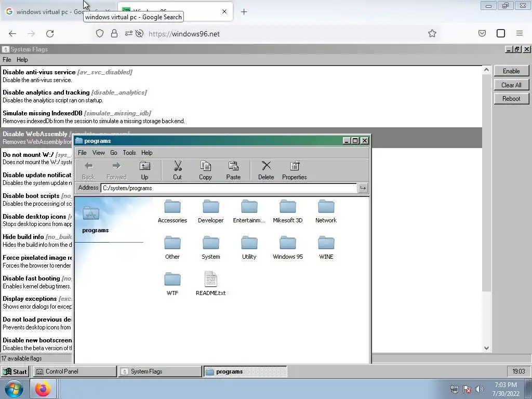Click the tracking protection shield icon
Image resolution: width=532 pixels, height=399 pixels.
(x=99, y=34)
